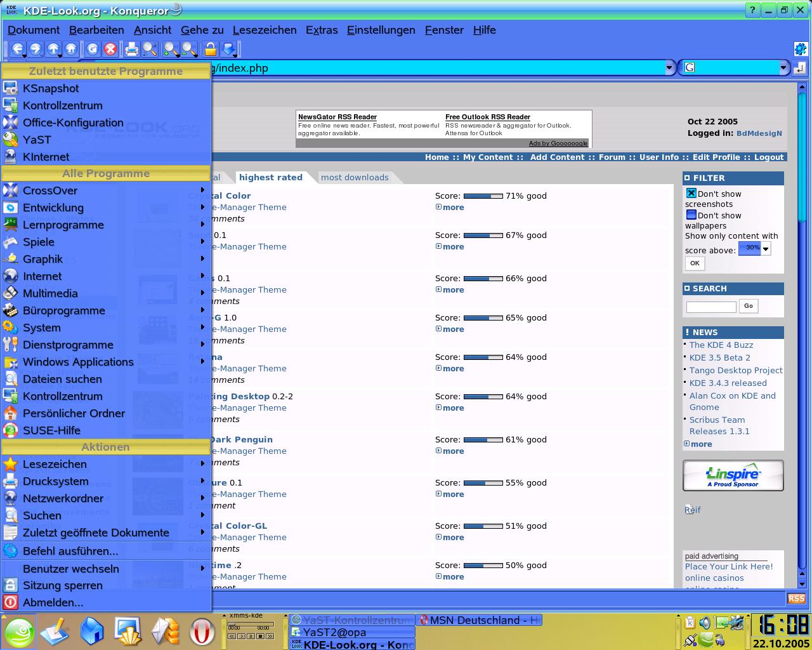Open the Tango Desktop Project news link

pyautogui.click(x=736, y=370)
